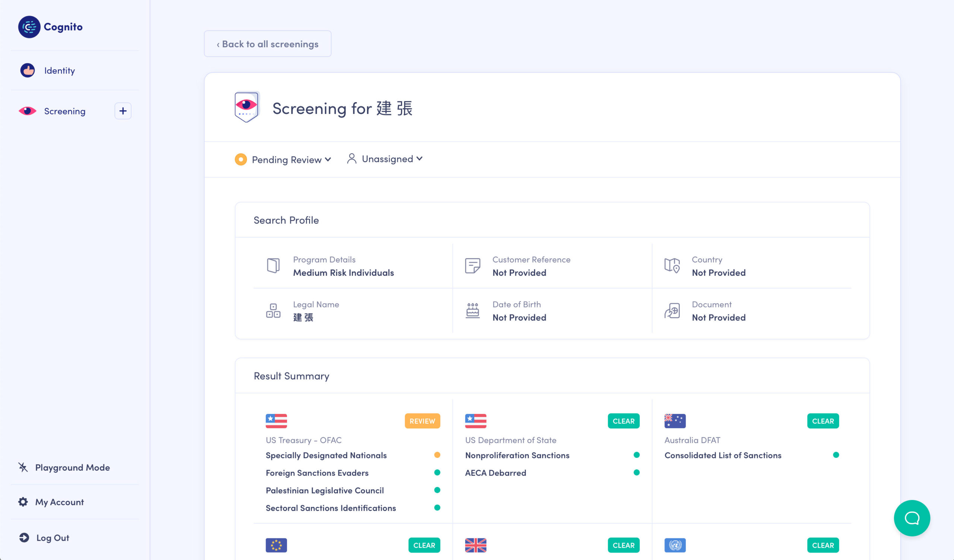The image size is (954, 560).
Task: Open the chat support bubble
Action: coord(912,518)
